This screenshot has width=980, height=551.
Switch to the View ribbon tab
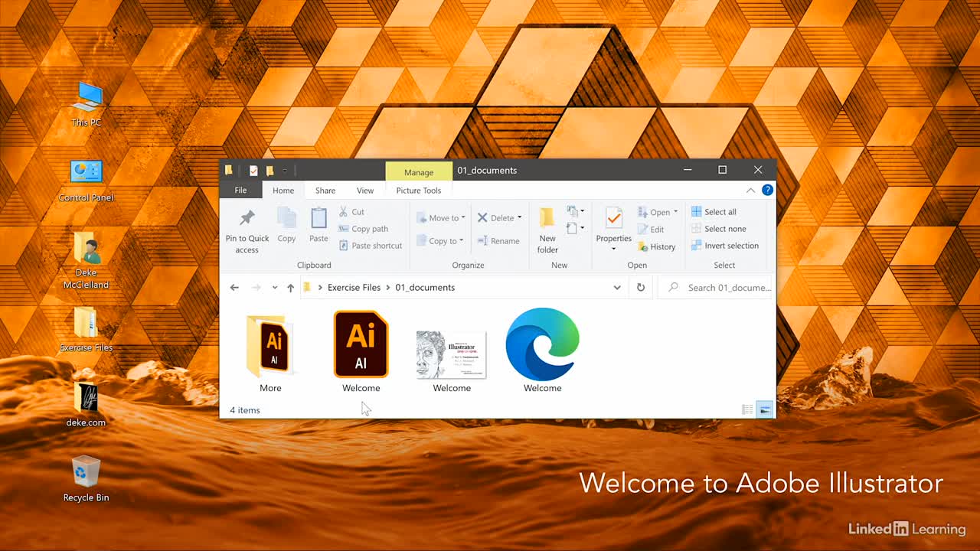(x=365, y=191)
